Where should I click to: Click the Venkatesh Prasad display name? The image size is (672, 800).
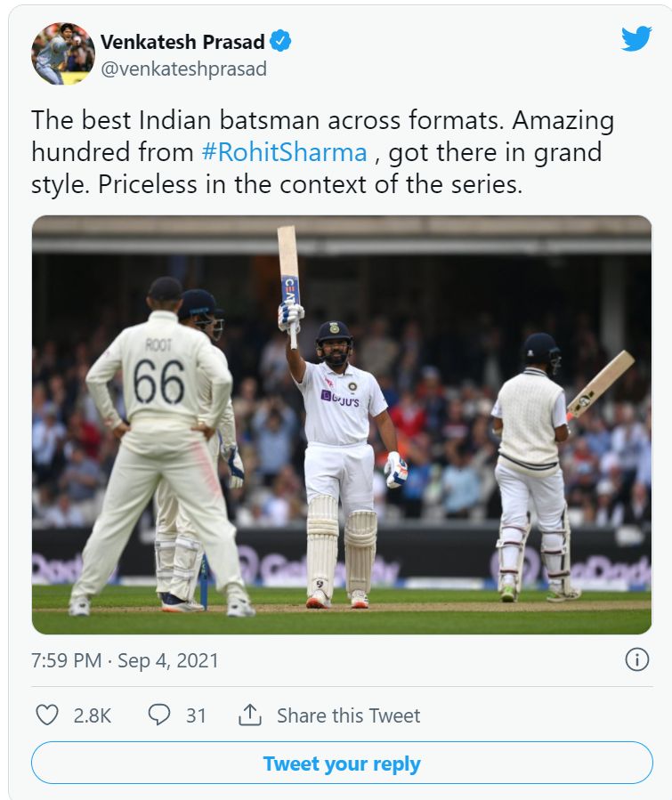[x=182, y=42]
